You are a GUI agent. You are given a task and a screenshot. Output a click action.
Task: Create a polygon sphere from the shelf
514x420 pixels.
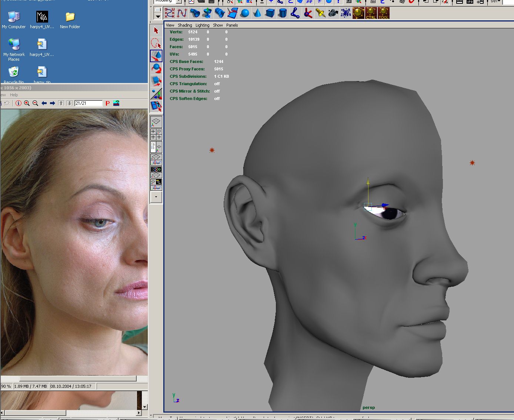244,13
